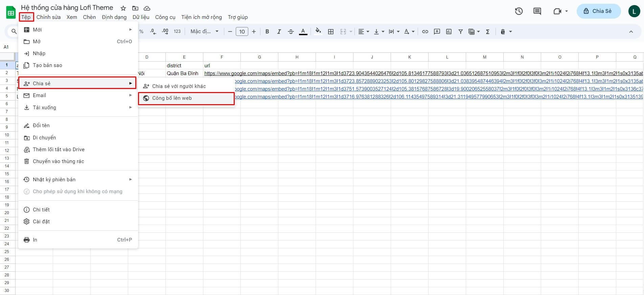Viewport: 644px width, 295px height.
Task: Open the functions sigma icon
Action: pos(488,31)
